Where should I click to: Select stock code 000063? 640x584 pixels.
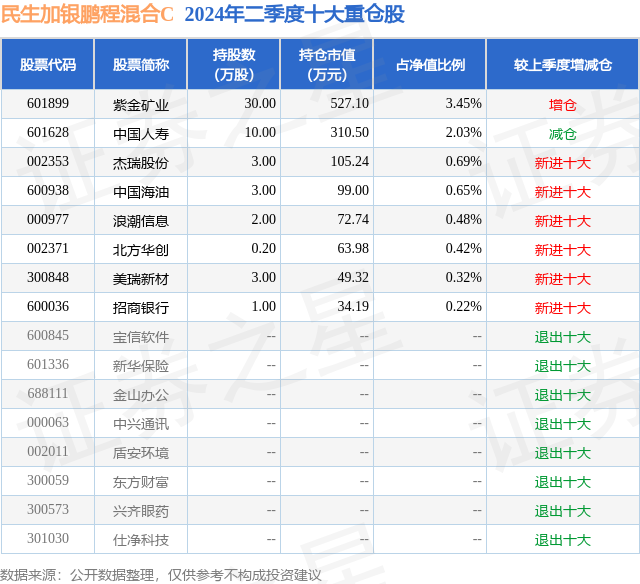tap(48, 422)
